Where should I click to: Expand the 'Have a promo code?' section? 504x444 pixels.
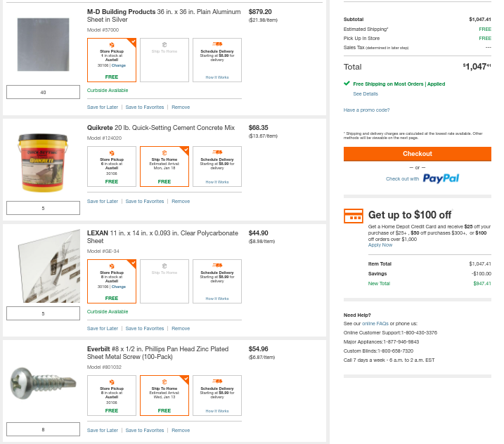click(366, 110)
